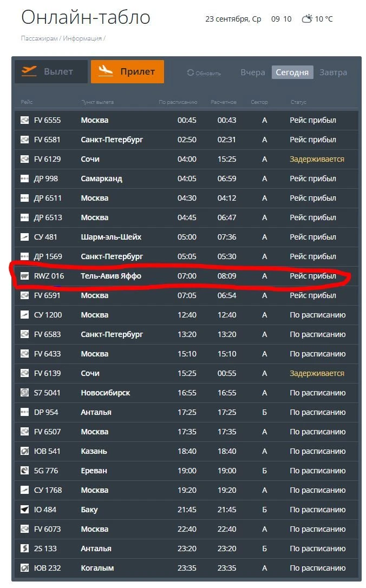Click the airline icon for IO 484 Баку
The width and height of the screenshot is (366, 588).
24,510
